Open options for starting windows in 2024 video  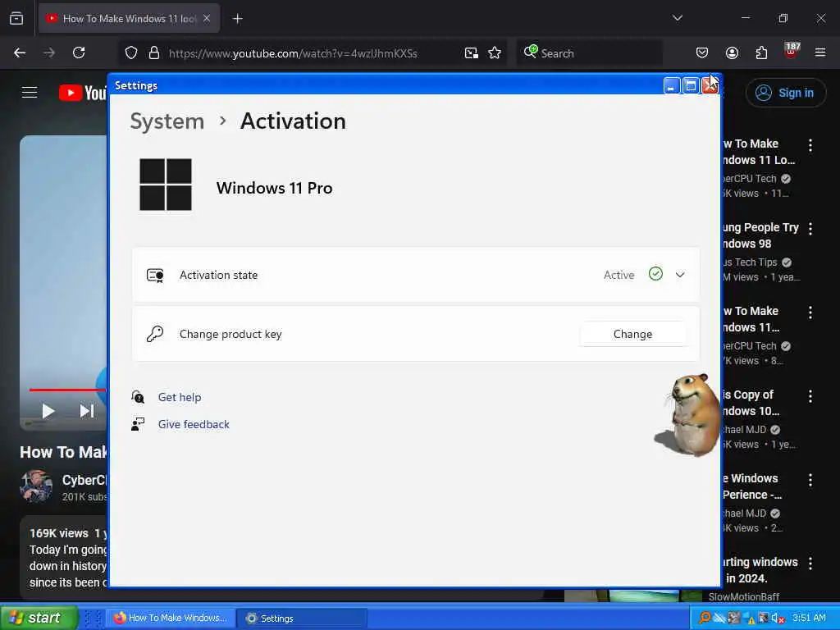click(x=810, y=564)
